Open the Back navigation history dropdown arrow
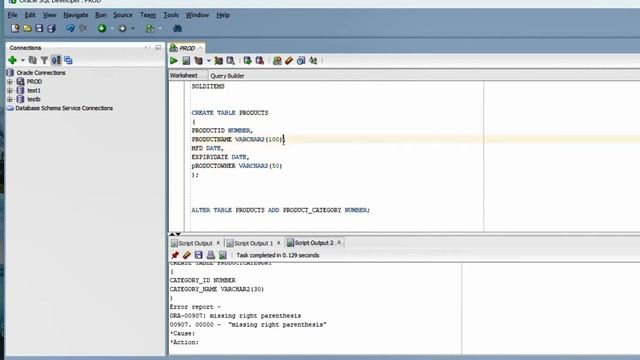The image size is (640, 360). tap(112, 29)
